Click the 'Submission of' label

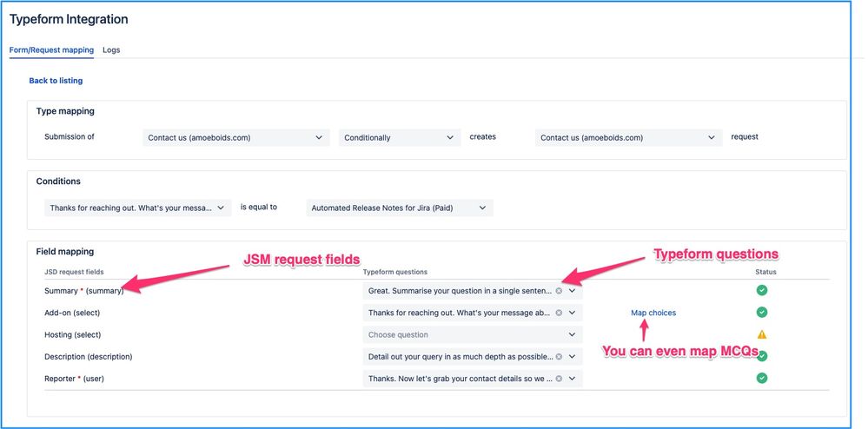click(70, 136)
